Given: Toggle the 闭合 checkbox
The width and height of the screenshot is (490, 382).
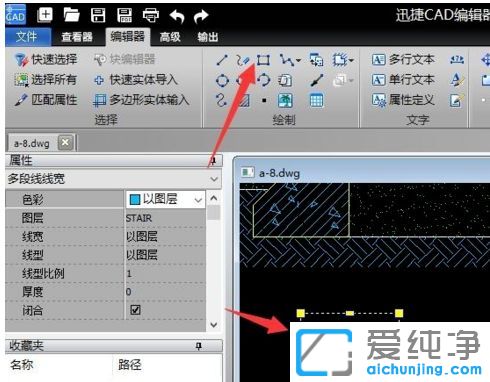Looking at the screenshot, I should tap(135, 310).
